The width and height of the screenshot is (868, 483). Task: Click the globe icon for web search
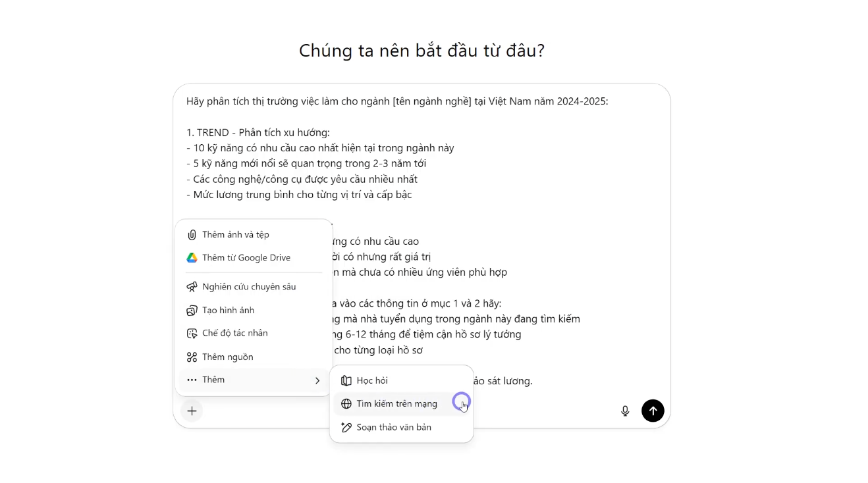(x=346, y=403)
